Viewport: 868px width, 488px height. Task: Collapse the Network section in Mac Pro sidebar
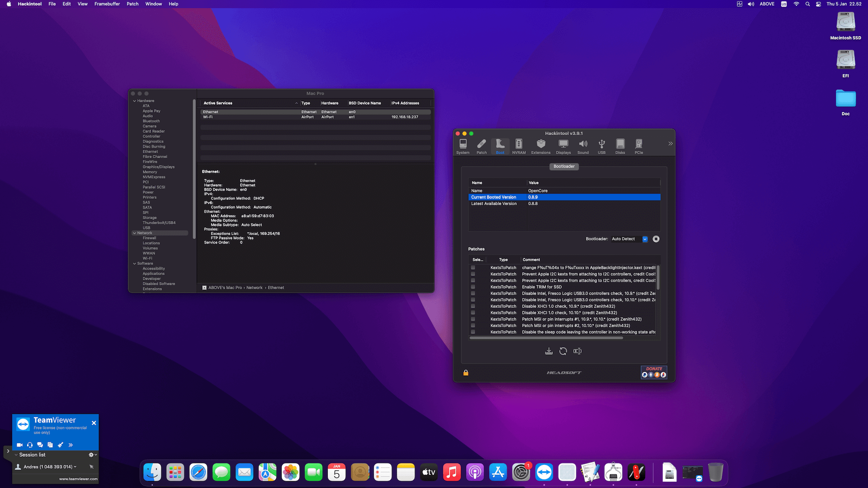tap(134, 233)
